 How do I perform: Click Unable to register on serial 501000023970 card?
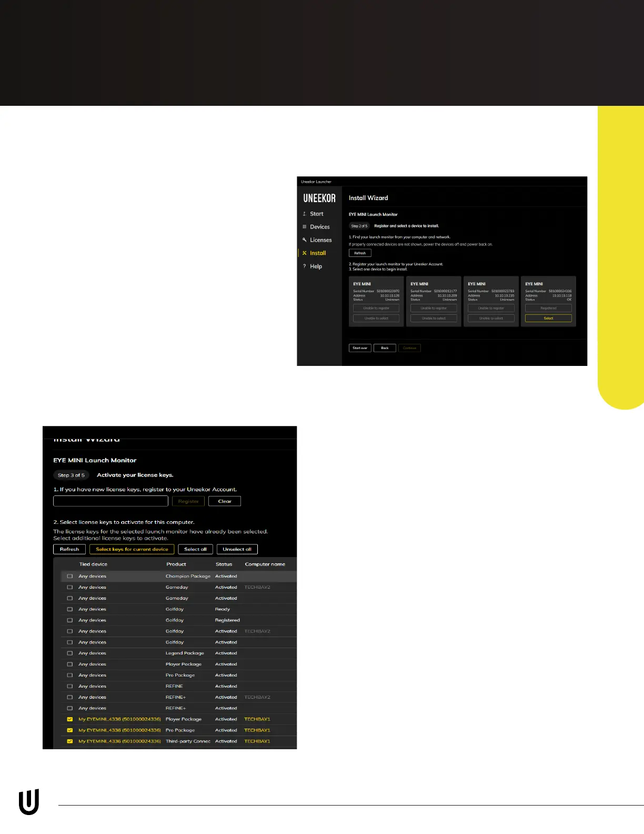click(x=376, y=309)
